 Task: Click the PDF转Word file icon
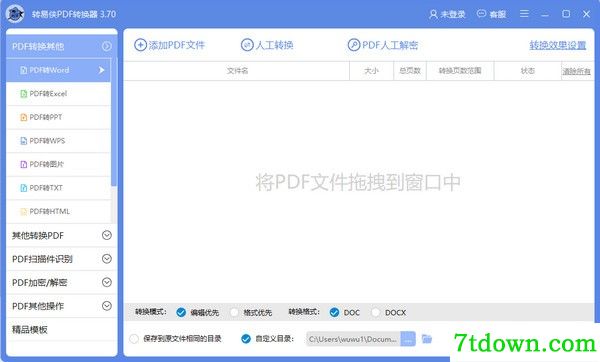[24, 70]
